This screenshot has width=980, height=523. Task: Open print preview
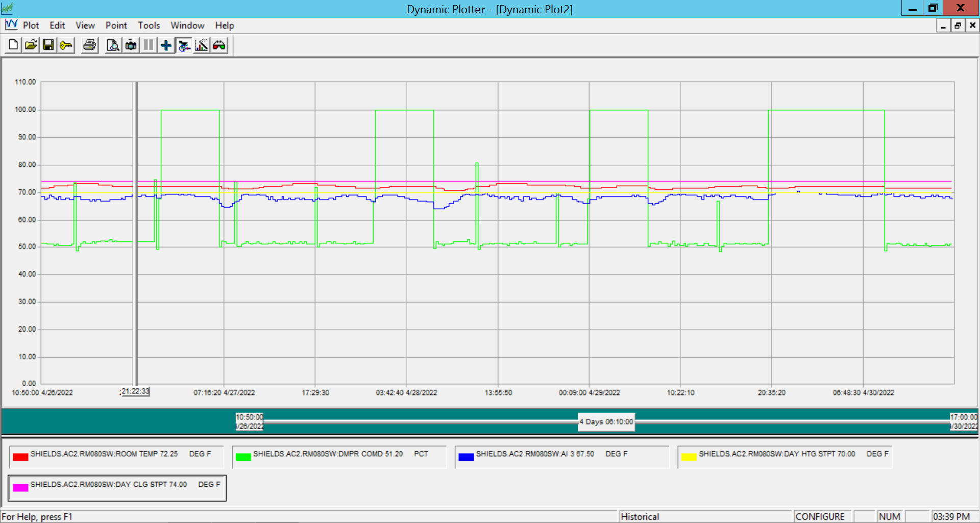[113, 45]
